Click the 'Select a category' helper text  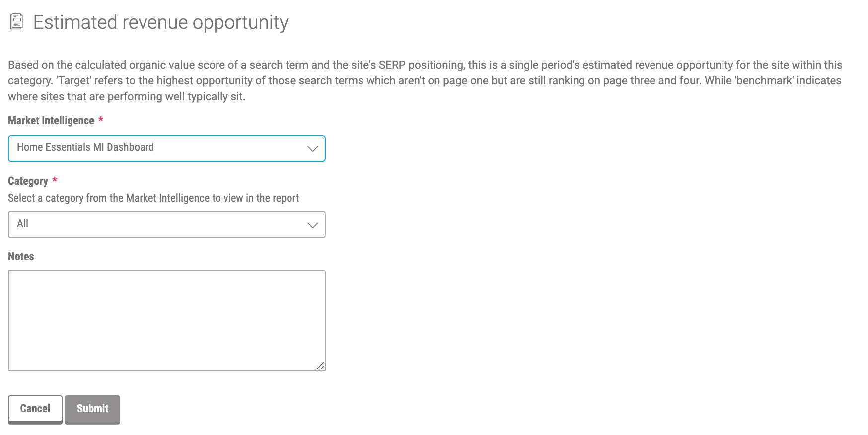pos(153,198)
